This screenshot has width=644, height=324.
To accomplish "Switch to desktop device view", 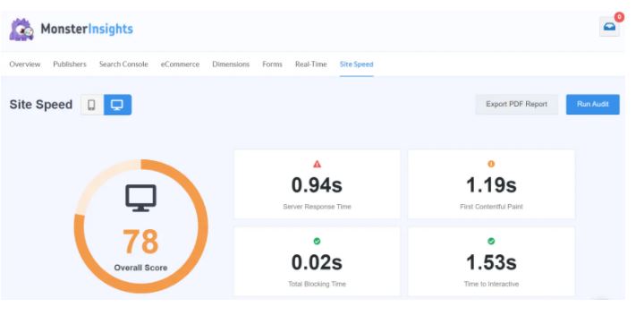I will pos(117,105).
